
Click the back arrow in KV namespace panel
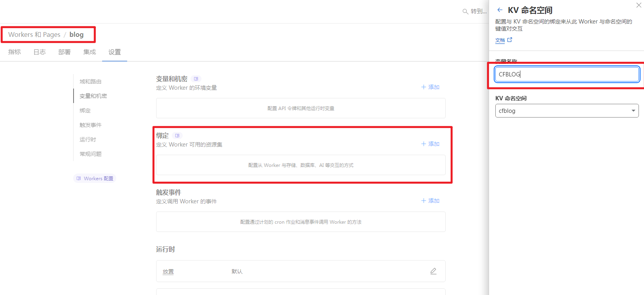[500, 10]
